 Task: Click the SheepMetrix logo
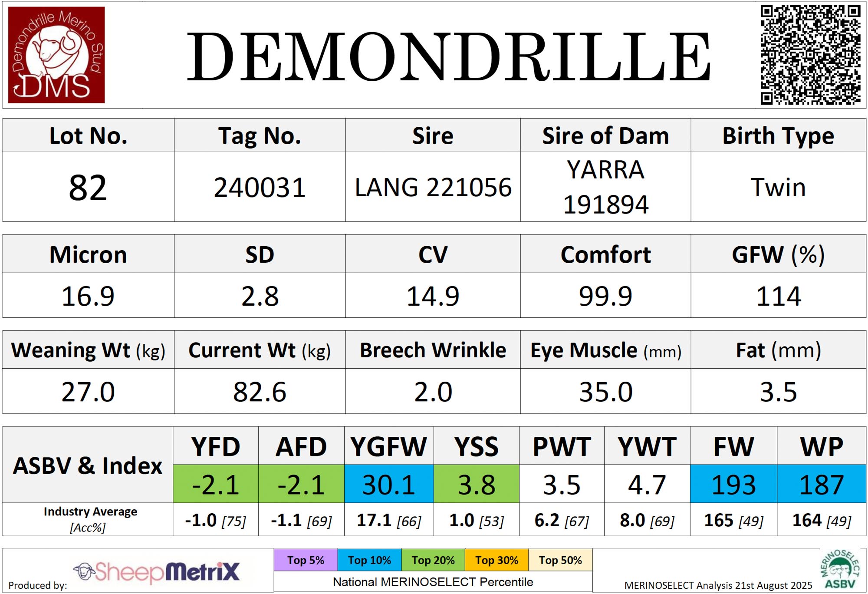pyautogui.click(x=156, y=572)
